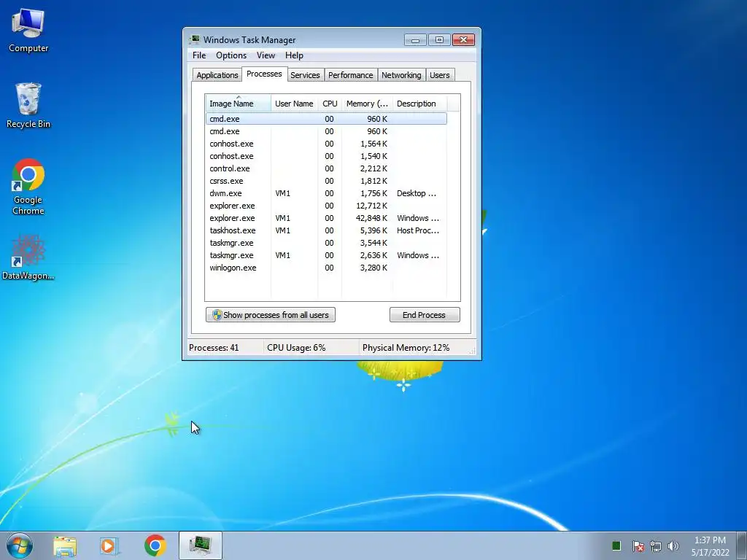Launch Google Chrome desktop shortcut
This screenshot has width=747, height=560.
tap(28, 187)
